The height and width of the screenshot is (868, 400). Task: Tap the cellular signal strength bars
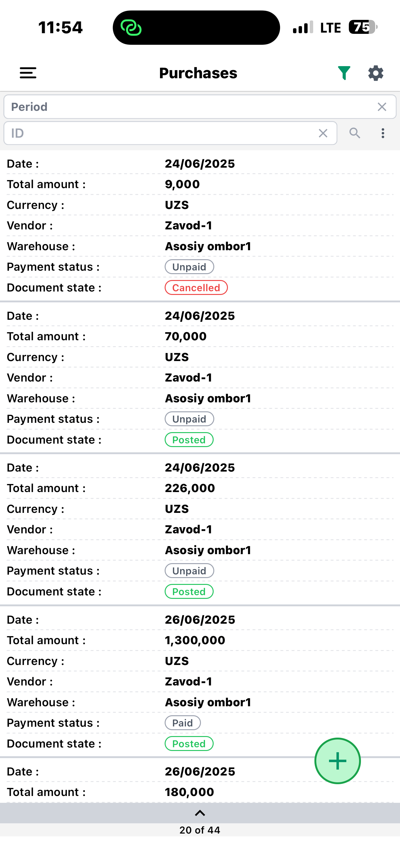tap(303, 27)
